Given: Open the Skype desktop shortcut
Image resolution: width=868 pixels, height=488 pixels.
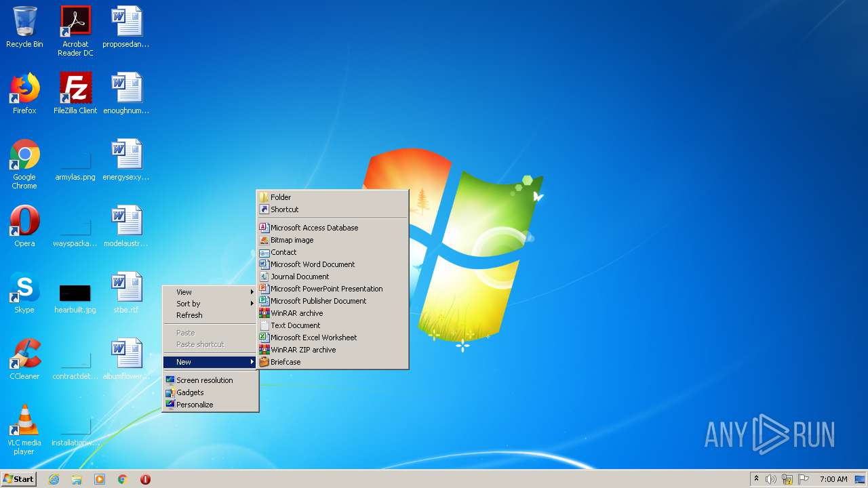Looking at the screenshot, I should click(x=24, y=293).
